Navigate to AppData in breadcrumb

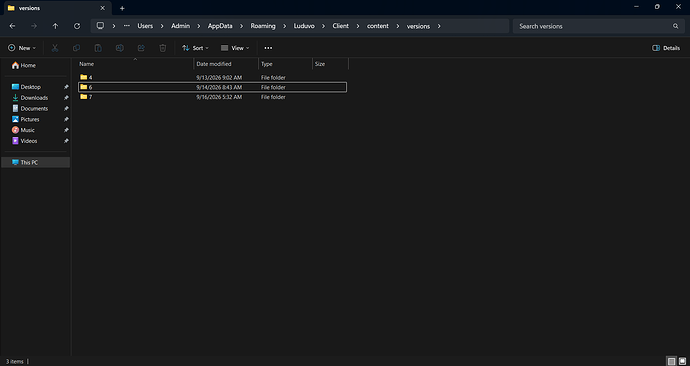tap(220, 26)
